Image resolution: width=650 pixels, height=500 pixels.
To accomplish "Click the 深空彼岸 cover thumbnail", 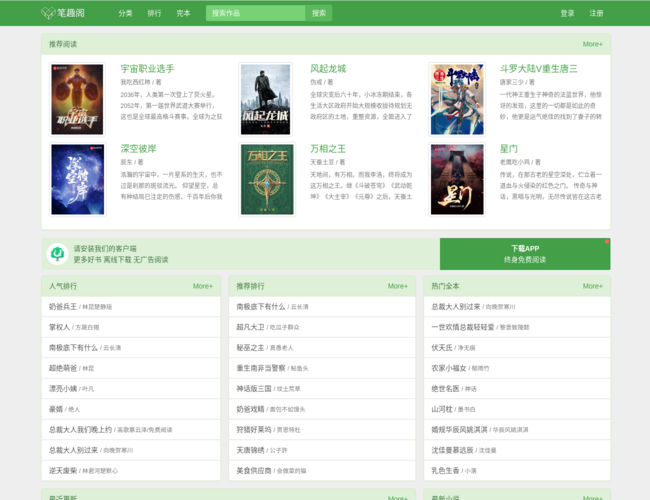I will point(77,179).
